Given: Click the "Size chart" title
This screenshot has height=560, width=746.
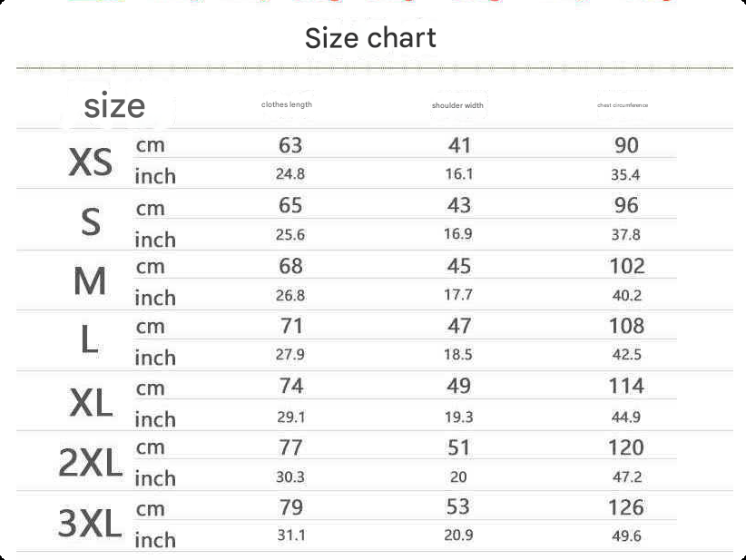Looking at the screenshot, I should (370, 38).
